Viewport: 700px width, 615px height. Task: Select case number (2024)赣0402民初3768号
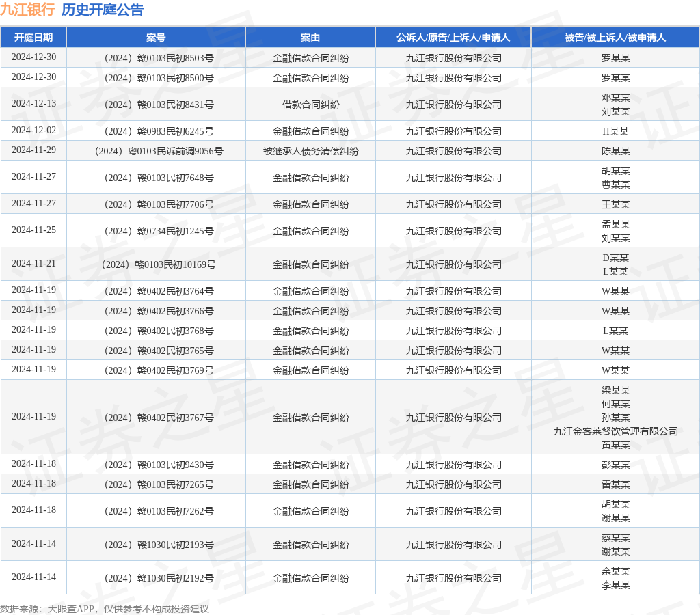pyautogui.click(x=159, y=331)
